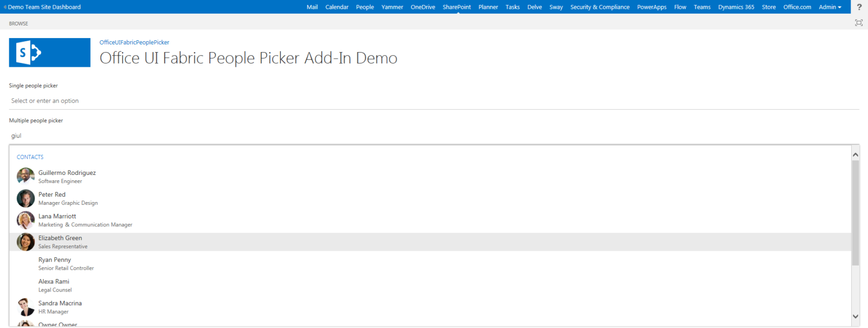This screenshot has height=328, width=868.
Task: Open Delve in the top navigation
Action: [x=534, y=7]
